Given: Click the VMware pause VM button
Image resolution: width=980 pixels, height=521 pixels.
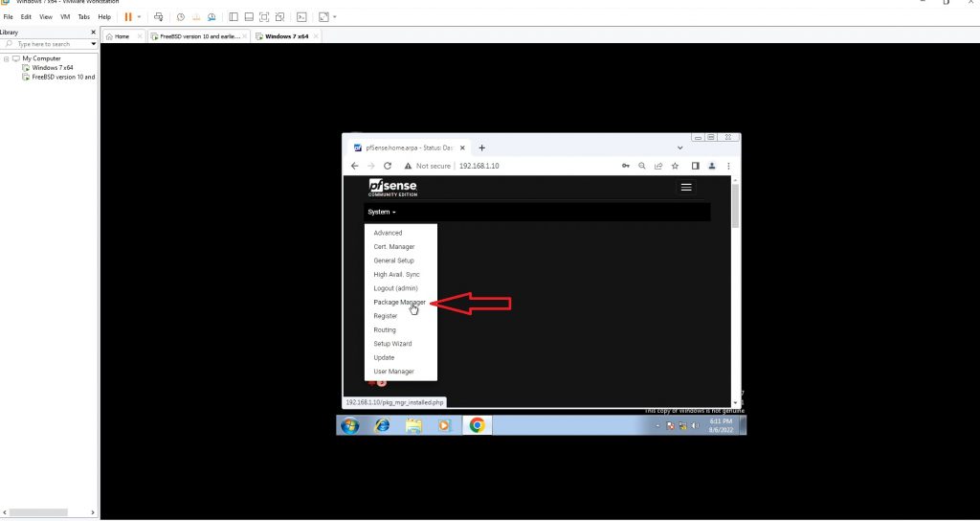Looking at the screenshot, I should 127,16.
